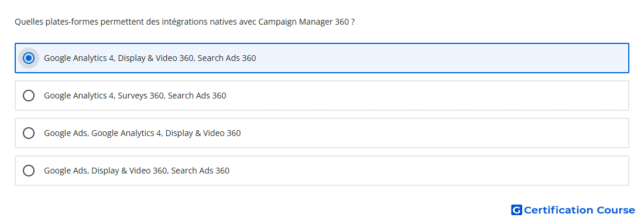Select radio for Google Ads, Google Analytics 4, Display & Video 360
The image size is (644, 221).
[x=29, y=133]
